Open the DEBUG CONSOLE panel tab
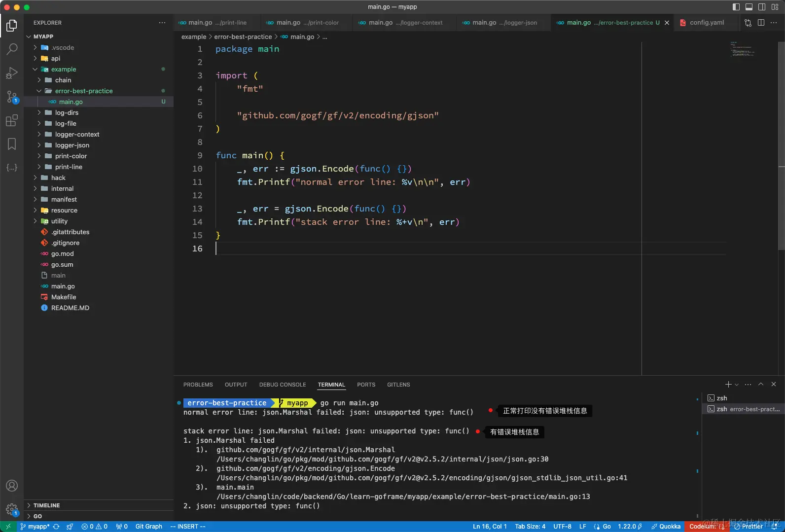The height and width of the screenshot is (532, 785). 283,385
